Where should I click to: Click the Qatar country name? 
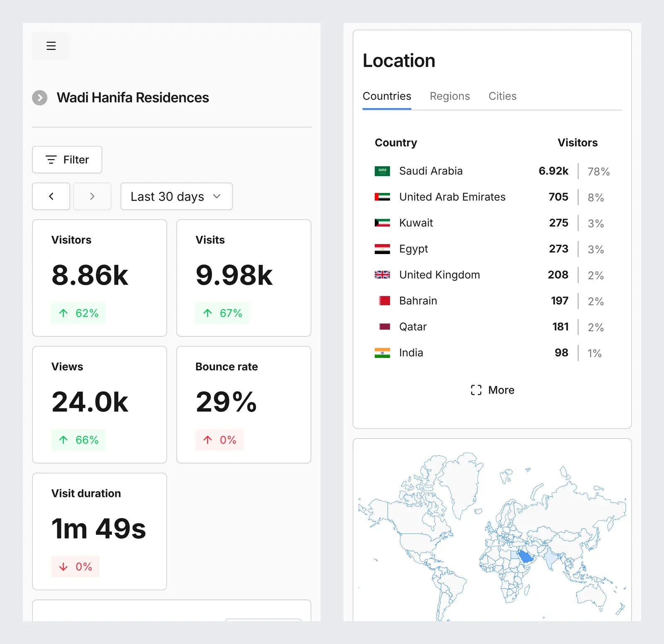click(413, 327)
